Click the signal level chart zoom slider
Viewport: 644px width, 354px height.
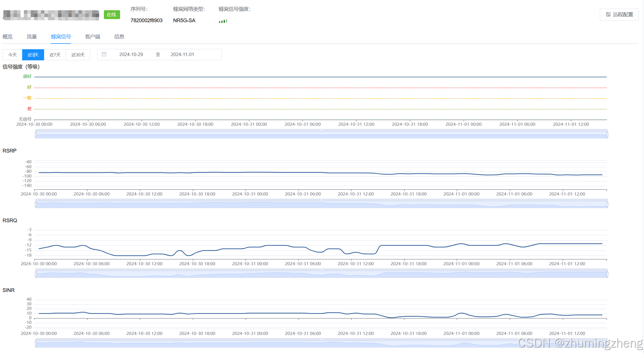pos(321,135)
